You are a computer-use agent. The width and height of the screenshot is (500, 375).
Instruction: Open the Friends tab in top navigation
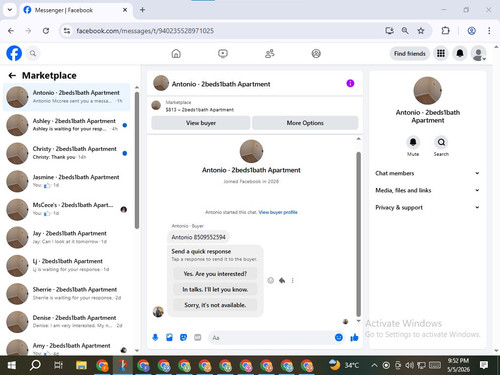coord(269,53)
